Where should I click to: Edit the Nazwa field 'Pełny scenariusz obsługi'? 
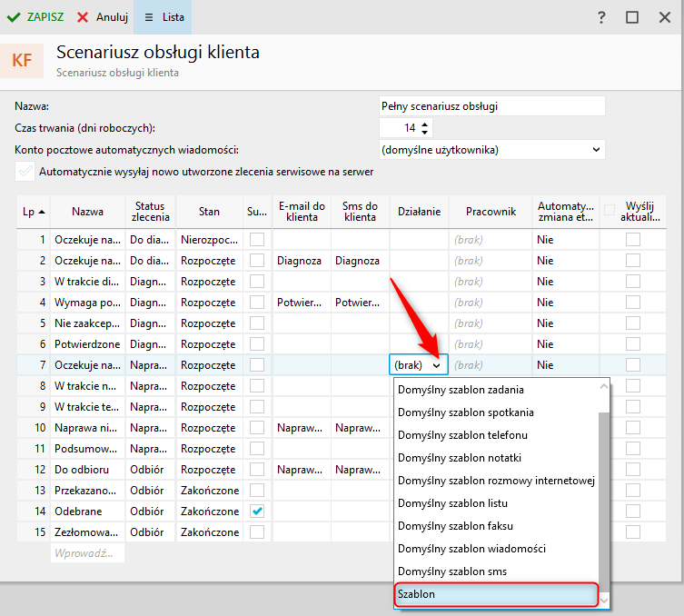491,106
